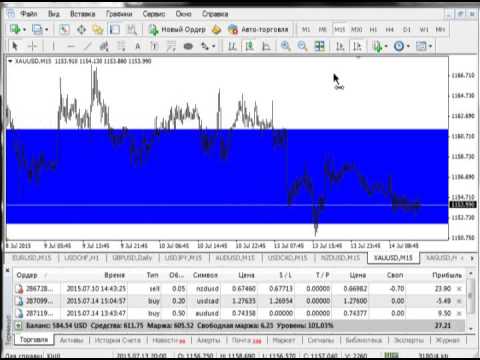Viewport: 480px width, 360px height.
Task: Toggle Авто-торговля on or off
Action: (x=258, y=29)
